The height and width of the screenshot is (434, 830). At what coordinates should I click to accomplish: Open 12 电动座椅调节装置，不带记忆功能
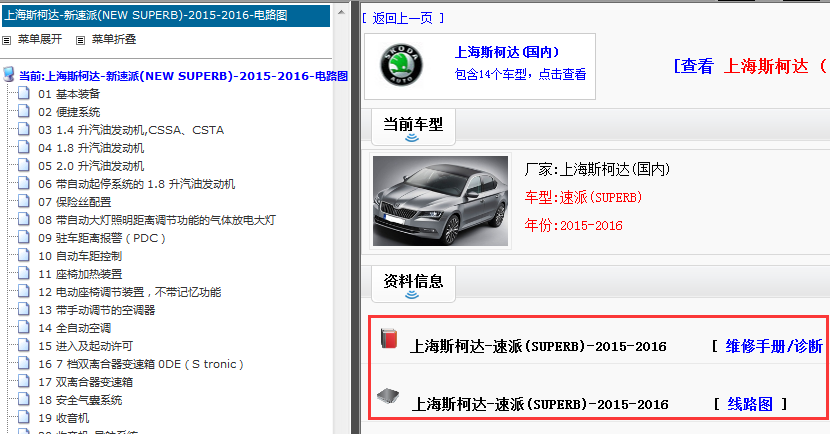tap(130, 292)
